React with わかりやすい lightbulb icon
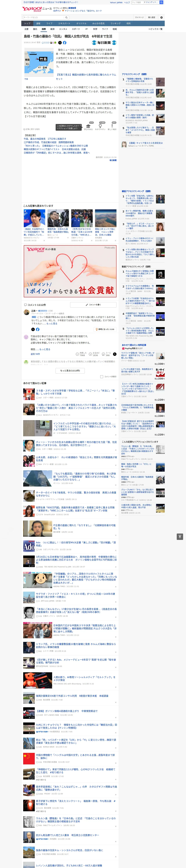186x868 pixels. (100, 126)
